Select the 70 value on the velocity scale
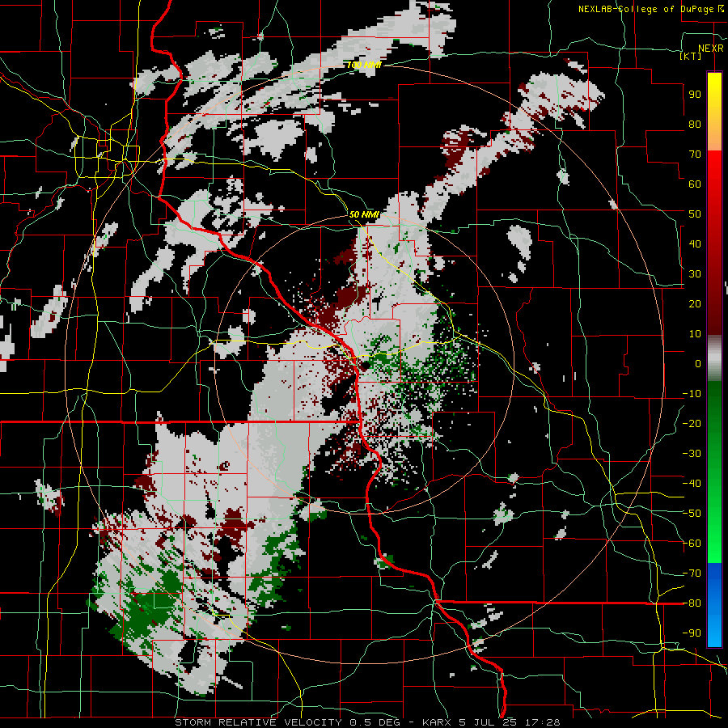728x728 pixels. click(x=695, y=154)
